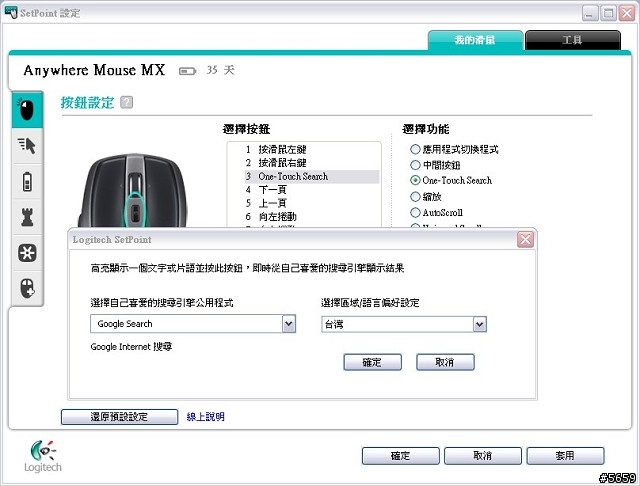Click the 套用 apply button
640x486 pixels.
coord(565,456)
